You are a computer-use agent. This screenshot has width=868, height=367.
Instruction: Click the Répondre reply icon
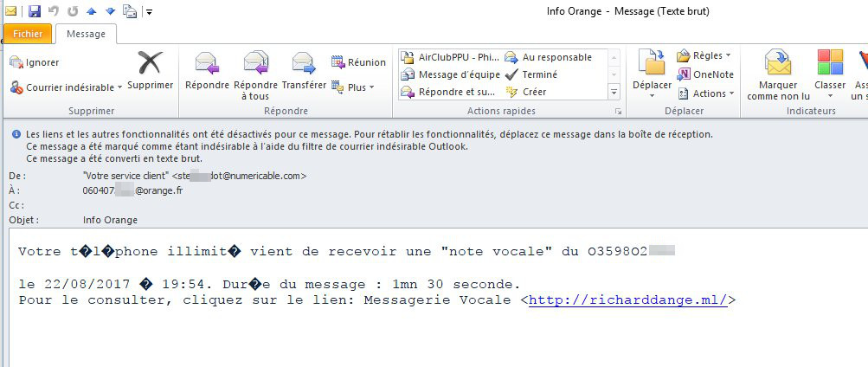pyautogui.click(x=207, y=62)
